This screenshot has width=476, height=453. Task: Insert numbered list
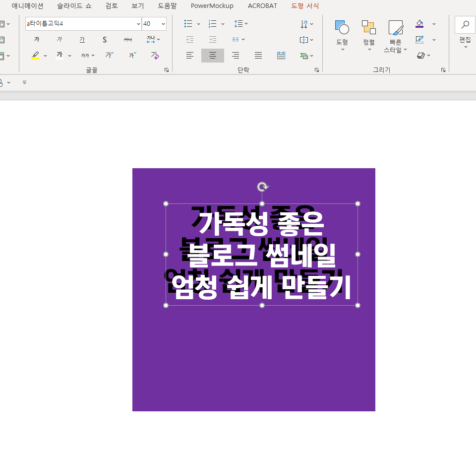pos(213,24)
